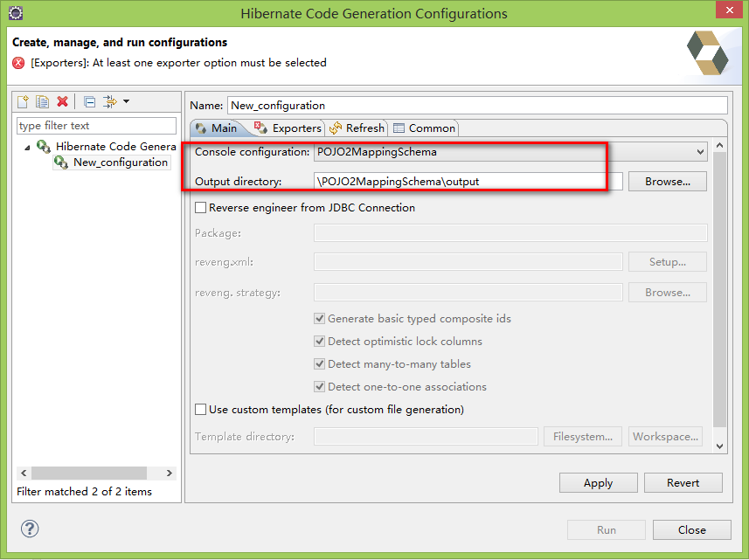Open the Refresh tab
This screenshot has height=560, width=749.
[357, 128]
